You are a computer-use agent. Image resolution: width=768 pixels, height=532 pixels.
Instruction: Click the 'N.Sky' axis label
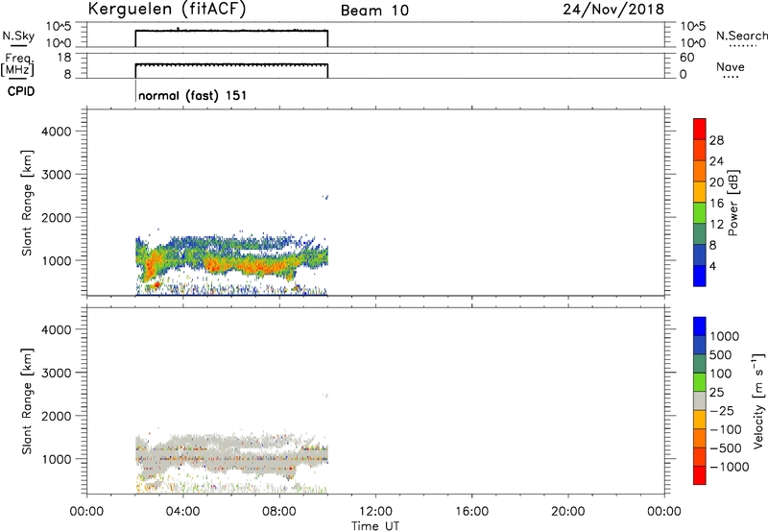point(18,36)
